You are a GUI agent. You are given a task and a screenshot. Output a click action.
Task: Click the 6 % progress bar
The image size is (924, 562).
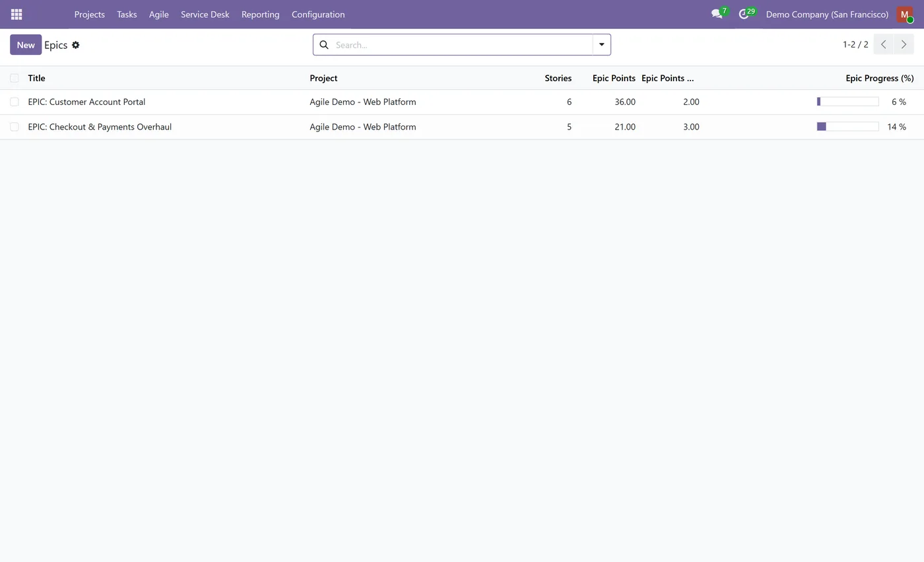(847, 102)
